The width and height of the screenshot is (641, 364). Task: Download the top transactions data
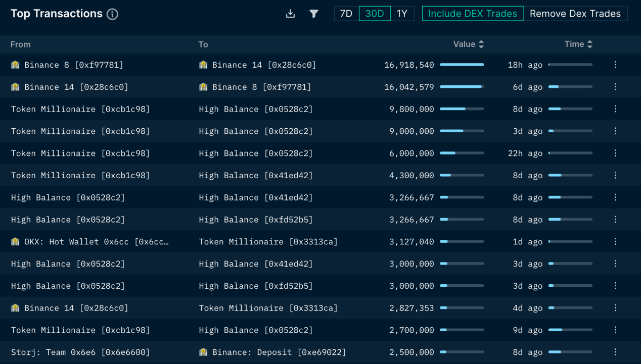pos(290,14)
